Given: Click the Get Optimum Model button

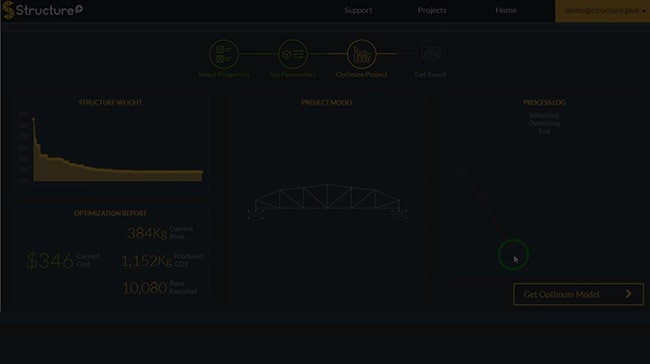Looking at the screenshot, I should click(x=578, y=294).
